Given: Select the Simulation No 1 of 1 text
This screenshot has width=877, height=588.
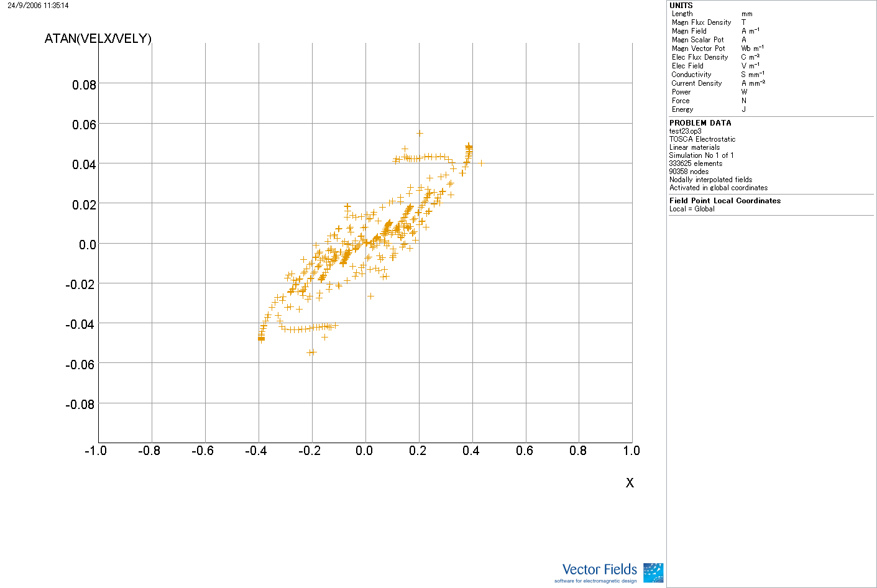Looking at the screenshot, I should click(701, 155).
